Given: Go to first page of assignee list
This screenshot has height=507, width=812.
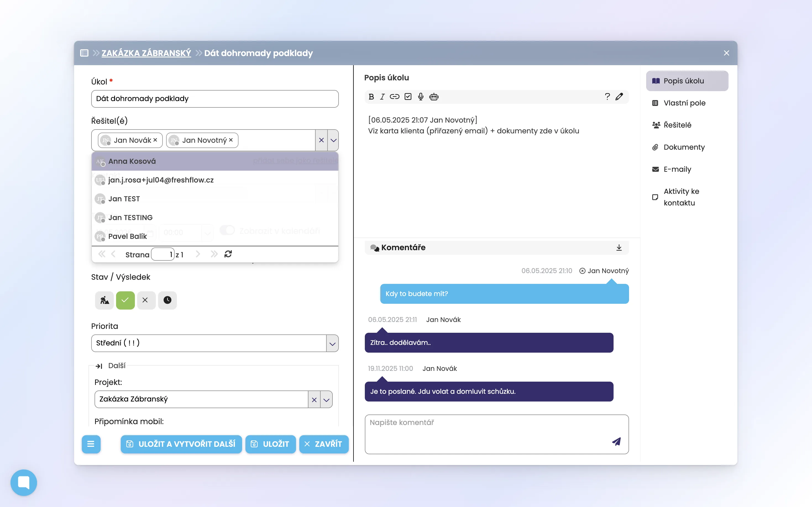Looking at the screenshot, I should (102, 254).
